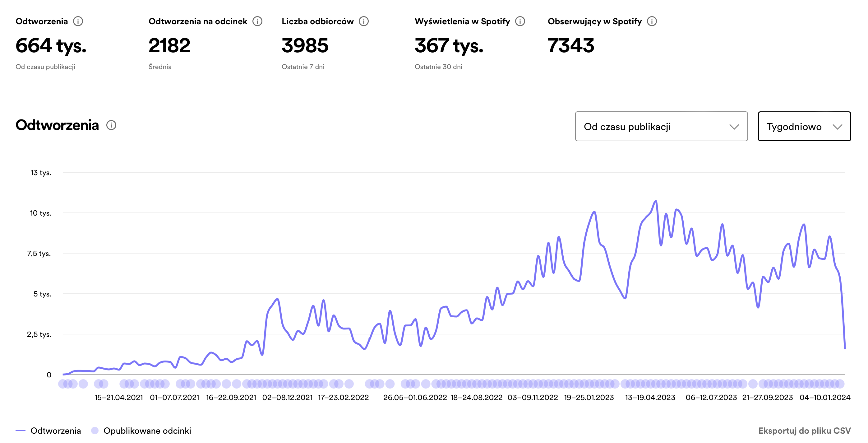Screen dimensions: 868x443
Task: Click x-axis label 18–24.08.2022
Action: (x=477, y=398)
